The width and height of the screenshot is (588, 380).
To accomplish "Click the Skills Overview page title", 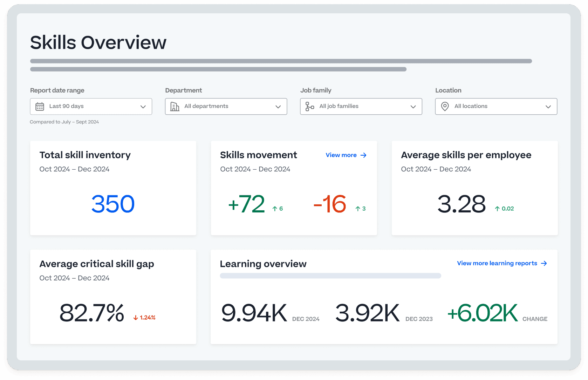I will 98,42.
